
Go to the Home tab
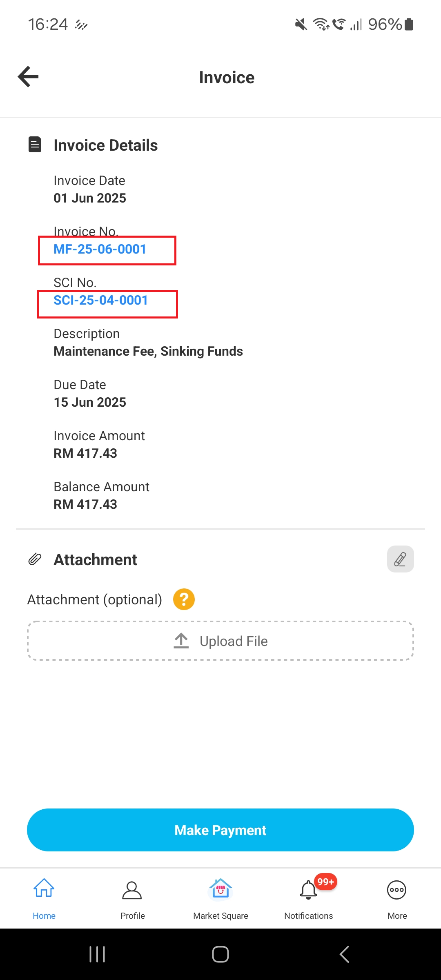click(44, 896)
